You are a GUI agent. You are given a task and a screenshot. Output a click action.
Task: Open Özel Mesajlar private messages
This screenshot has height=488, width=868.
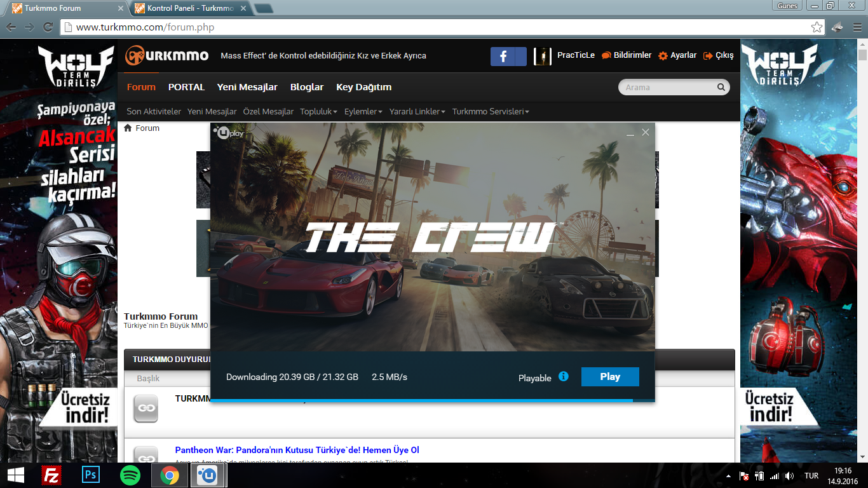(268, 111)
